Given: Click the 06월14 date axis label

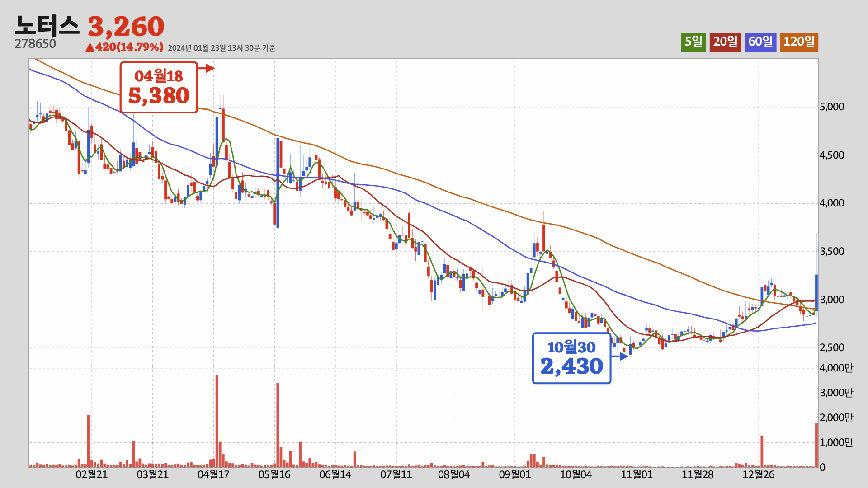Looking at the screenshot, I should tap(335, 475).
